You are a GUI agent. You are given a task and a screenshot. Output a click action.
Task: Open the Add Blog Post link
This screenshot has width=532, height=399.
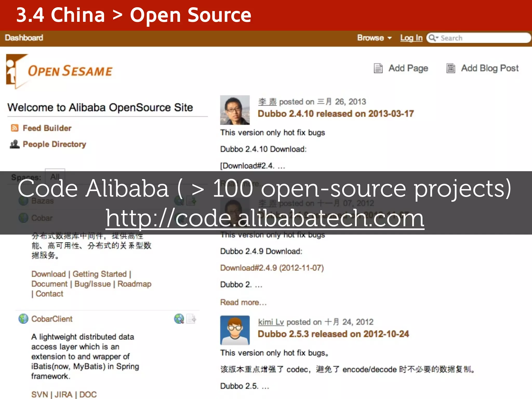(490, 68)
